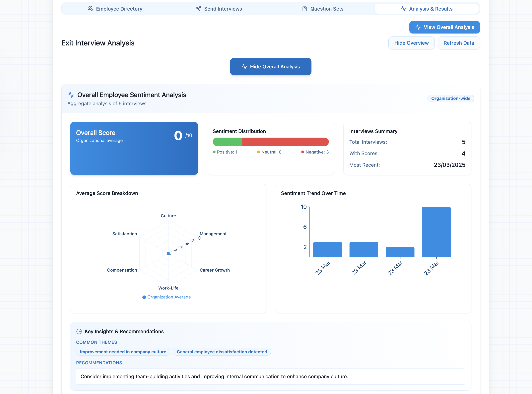Viewport: 532px width, 394px height.
Task: Click the With Scores label
Action: coord(364,154)
